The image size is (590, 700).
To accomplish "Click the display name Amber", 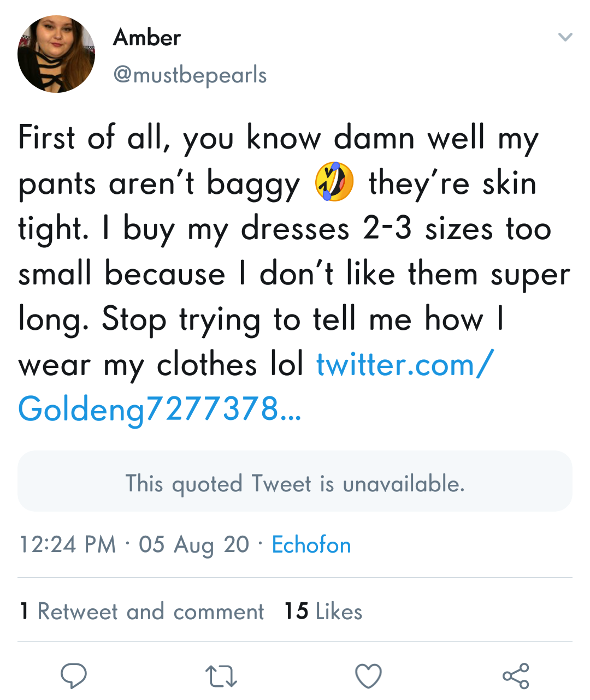I will point(147,38).
